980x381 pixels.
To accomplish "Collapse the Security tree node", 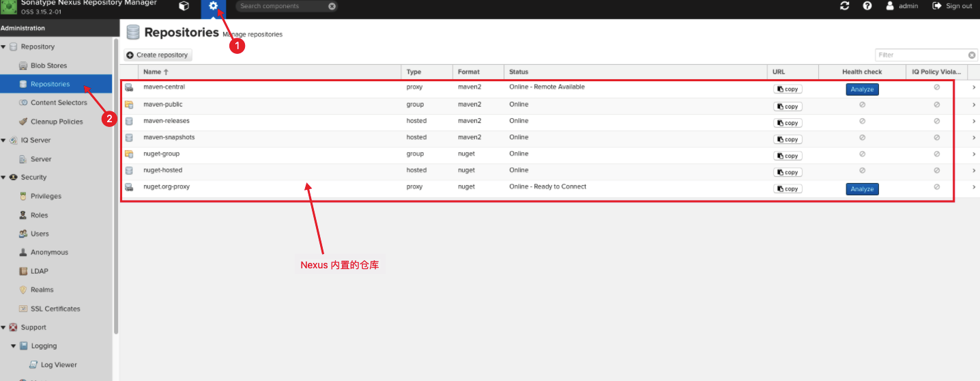I will 4,178.
